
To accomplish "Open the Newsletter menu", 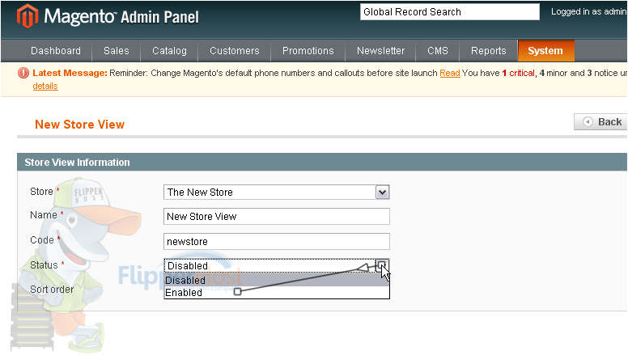I will point(380,51).
